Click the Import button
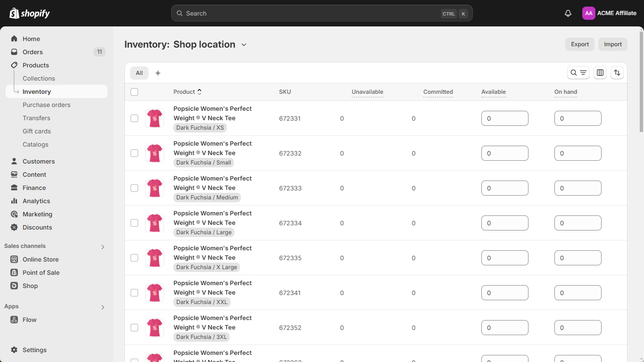The image size is (644, 362). (x=612, y=44)
